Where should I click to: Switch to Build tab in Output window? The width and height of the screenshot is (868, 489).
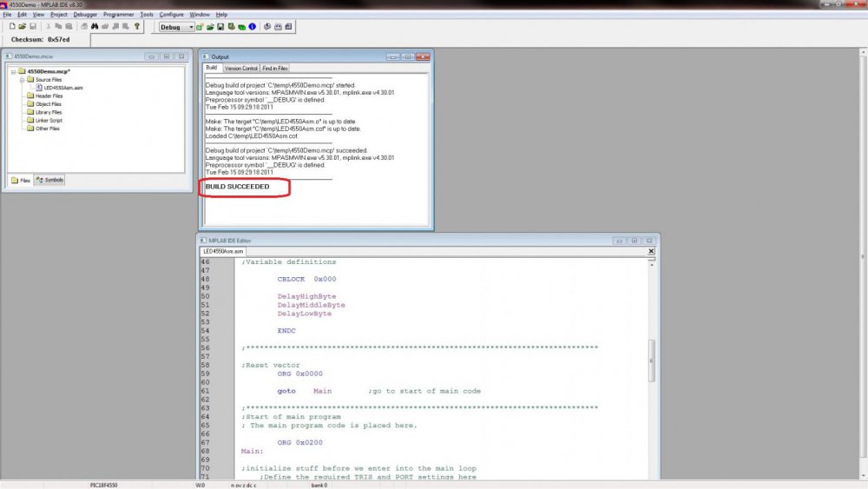pyautogui.click(x=212, y=68)
